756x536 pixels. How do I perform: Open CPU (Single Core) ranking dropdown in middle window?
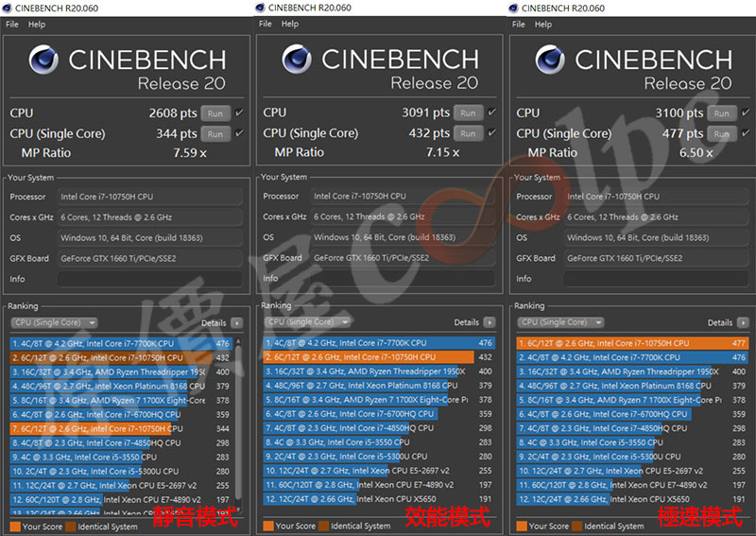pyautogui.click(x=308, y=321)
